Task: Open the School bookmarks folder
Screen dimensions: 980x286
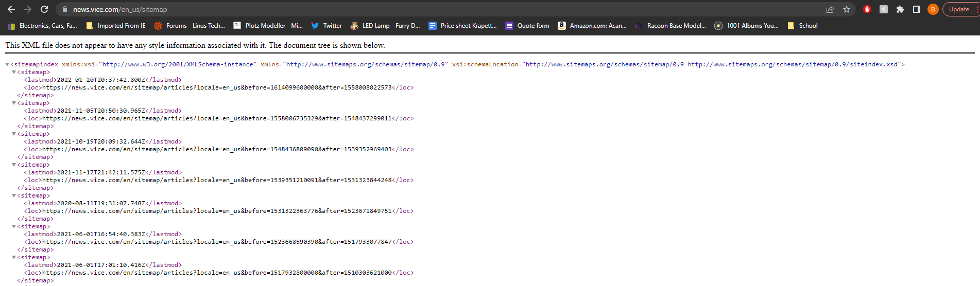Action: click(x=802, y=26)
